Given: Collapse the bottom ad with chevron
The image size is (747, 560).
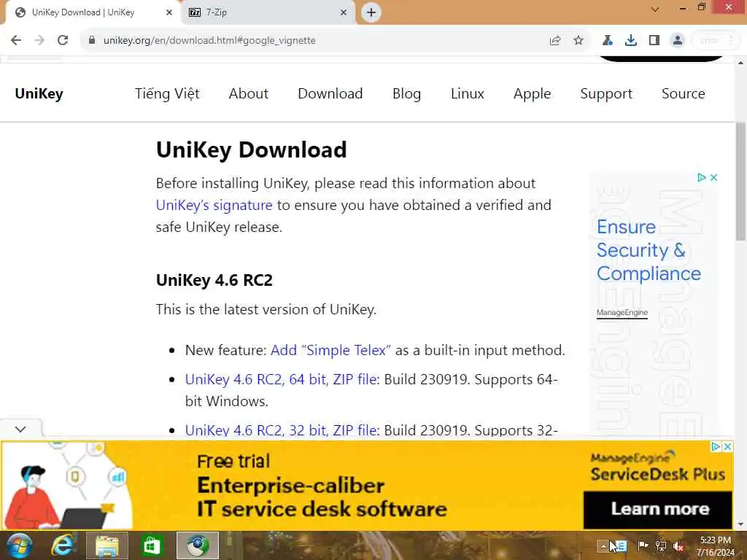Looking at the screenshot, I should click(x=20, y=429).
